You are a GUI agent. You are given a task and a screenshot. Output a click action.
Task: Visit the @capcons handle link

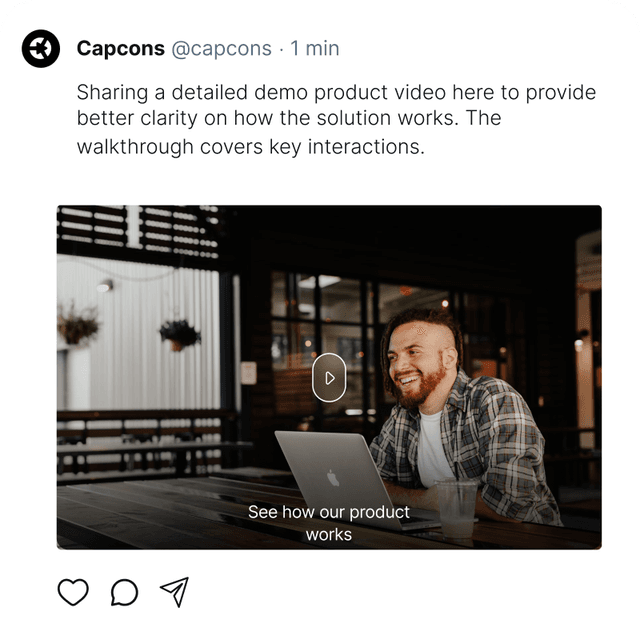pyautogui.click(x=222, y=49)
